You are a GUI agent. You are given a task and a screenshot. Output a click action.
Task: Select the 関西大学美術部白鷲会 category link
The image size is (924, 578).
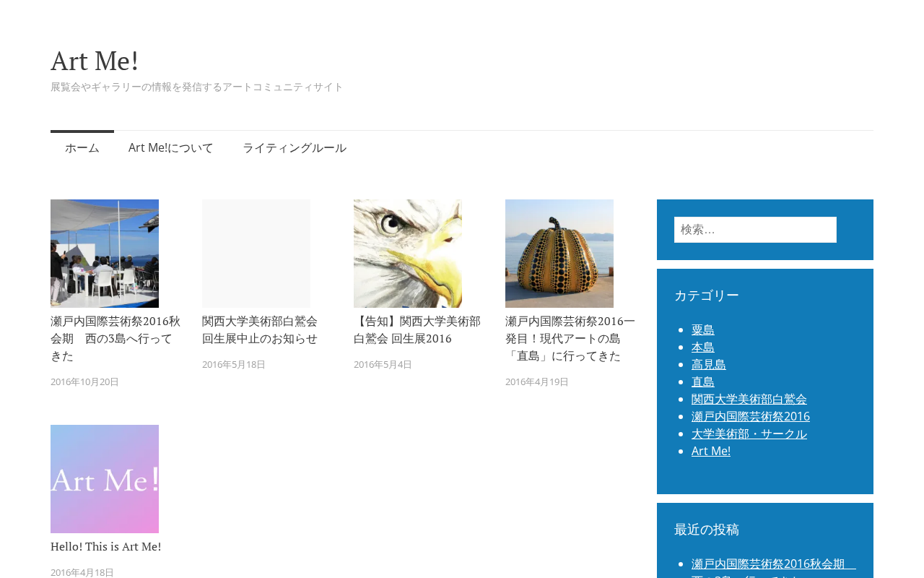tap(749, 399)
